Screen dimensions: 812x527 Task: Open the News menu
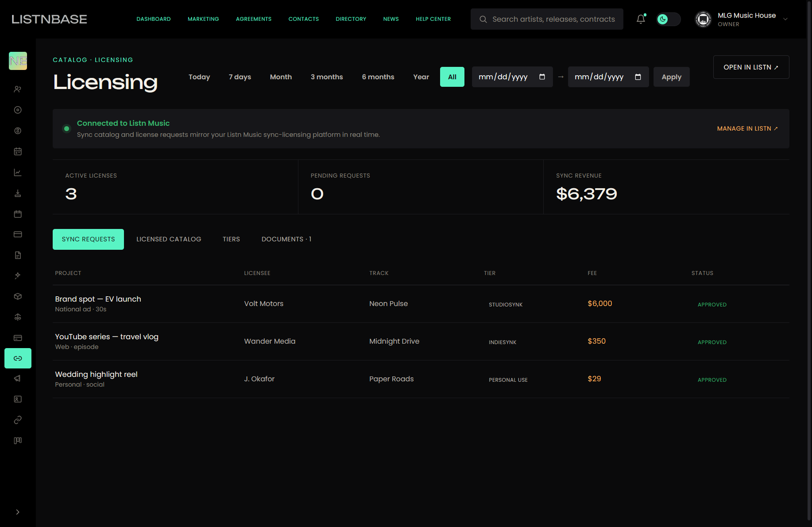391,19
